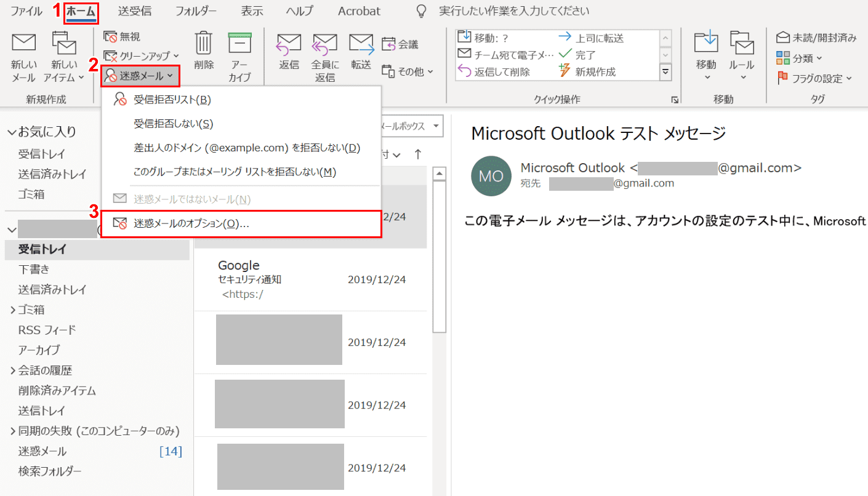868x496 pixels.
Task: Click the Rules (ルール) icon
Action: [742, 44]
